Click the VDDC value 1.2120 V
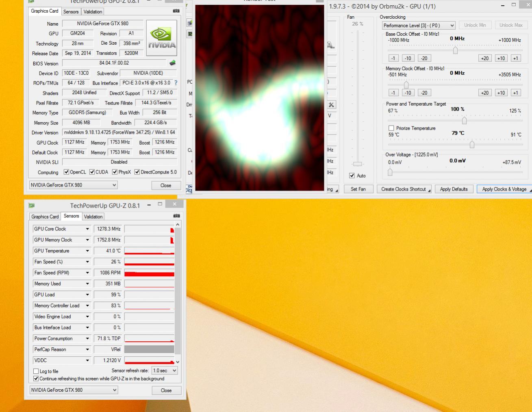Viewport: 532px width, 412px height. (108, 361)
